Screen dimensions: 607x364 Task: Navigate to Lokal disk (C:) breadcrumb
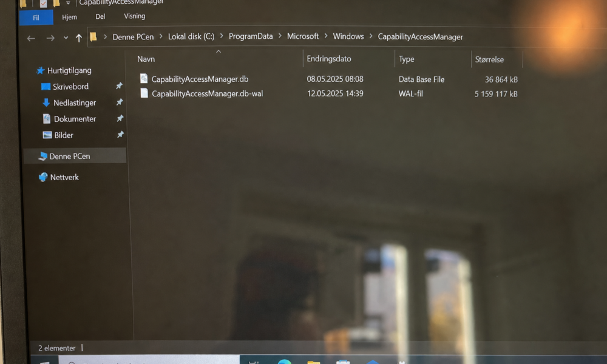pyautogui.click(x=191, y=36)
